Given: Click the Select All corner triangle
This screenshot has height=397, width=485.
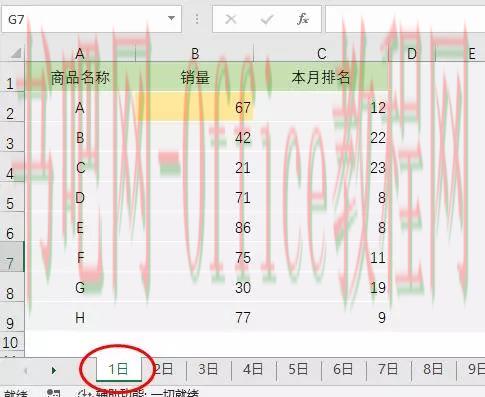Looking at the screenshot, I should [15, 53].
